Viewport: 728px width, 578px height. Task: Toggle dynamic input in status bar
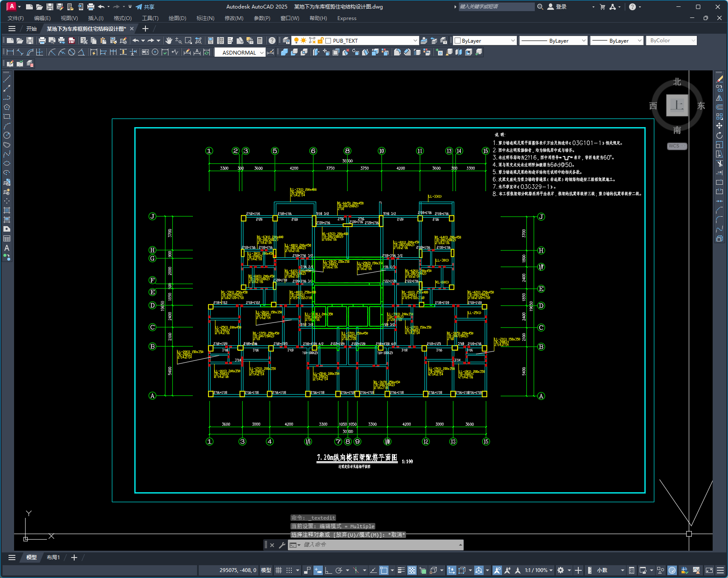pos(318,570)
